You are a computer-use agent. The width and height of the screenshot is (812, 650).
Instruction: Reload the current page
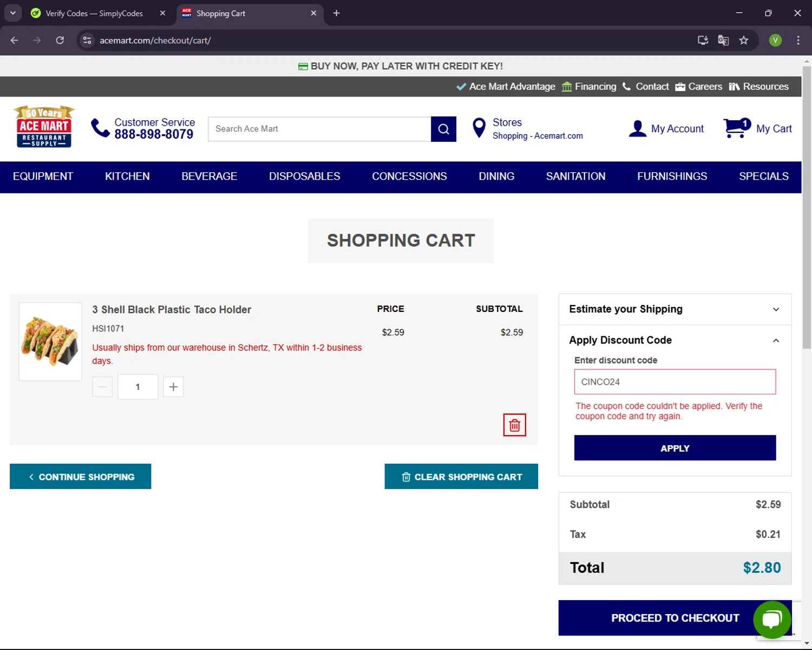pyautogui.click(x=60, y=40)
